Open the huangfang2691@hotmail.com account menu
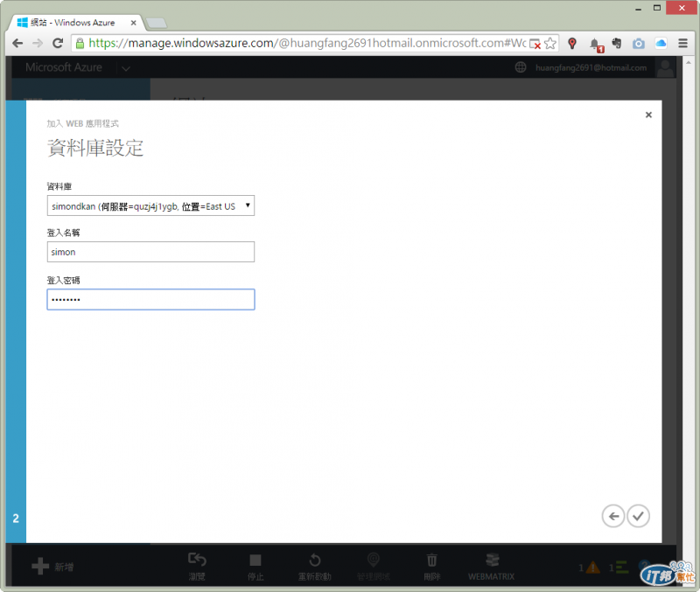This screenshot has width=700, height=592. (591, 68)
